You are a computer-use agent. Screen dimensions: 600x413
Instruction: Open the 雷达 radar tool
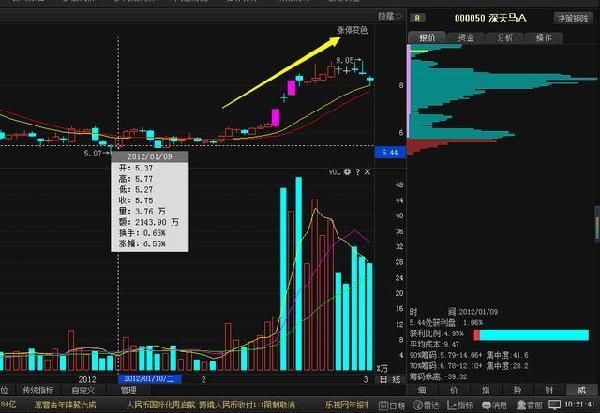[x=426, y=405]
